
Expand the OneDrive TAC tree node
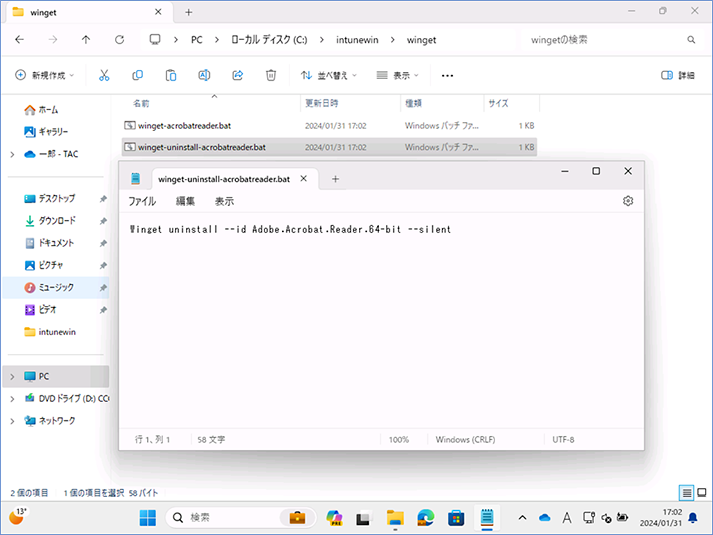[12, 155]
